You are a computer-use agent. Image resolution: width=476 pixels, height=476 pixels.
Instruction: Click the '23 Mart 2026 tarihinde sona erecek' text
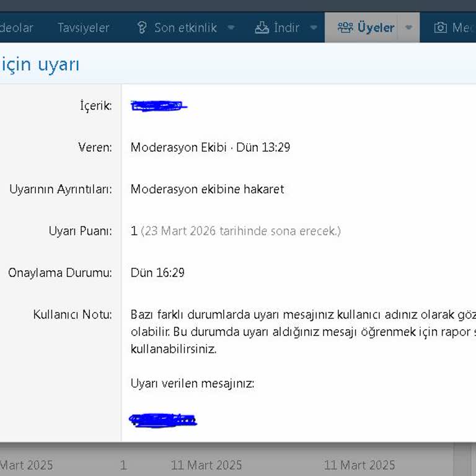[240, 231]
